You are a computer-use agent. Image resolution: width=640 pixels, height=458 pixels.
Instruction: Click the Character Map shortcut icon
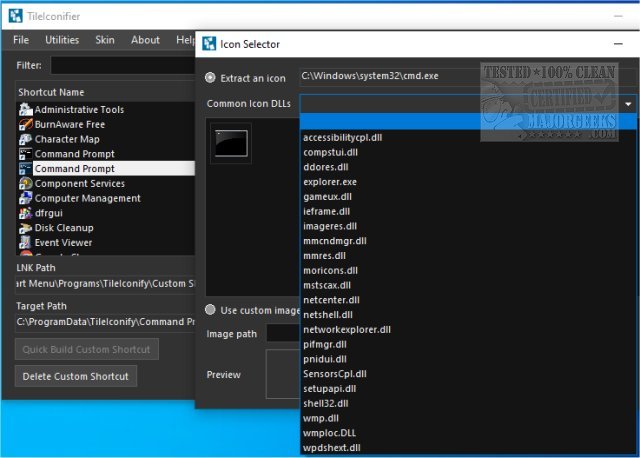[x=25, y=139]
